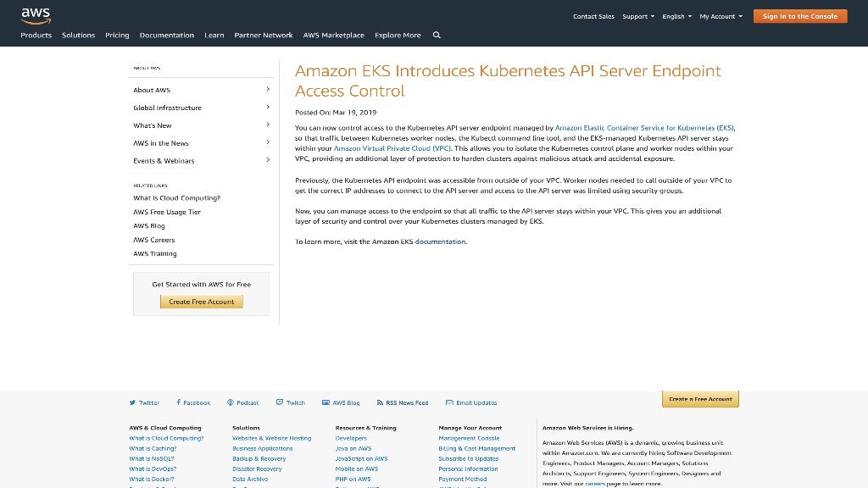868x488 pixels.
Task: Open the Learn menu
Action: click(214, 35)
